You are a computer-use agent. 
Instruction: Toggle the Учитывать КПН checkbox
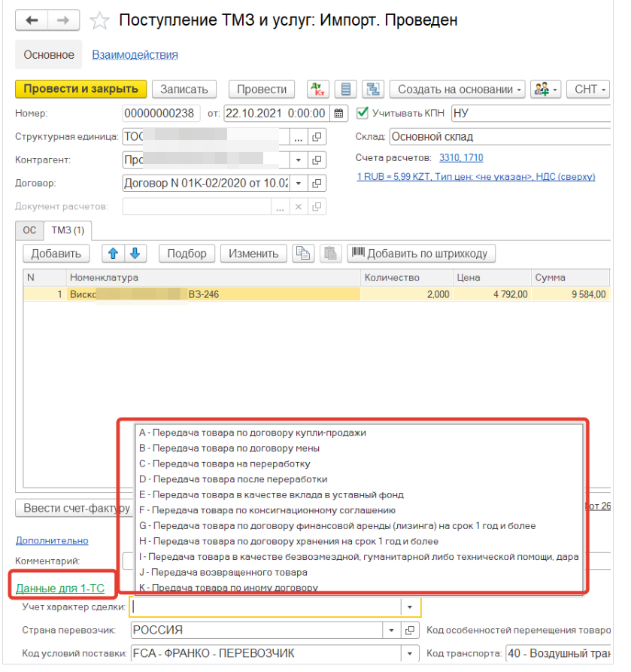coord(362,113)
